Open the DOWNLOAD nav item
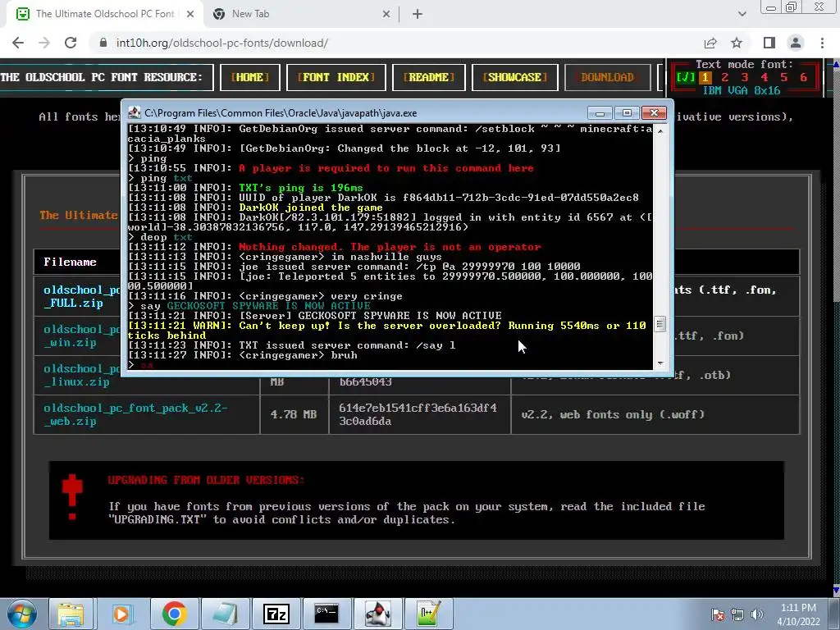 point(608,77)
